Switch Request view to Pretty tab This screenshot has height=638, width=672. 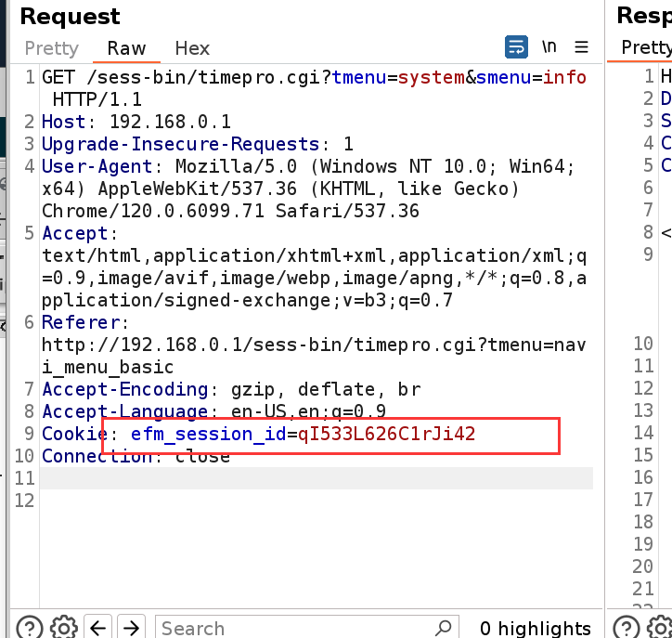click(52, 48)
